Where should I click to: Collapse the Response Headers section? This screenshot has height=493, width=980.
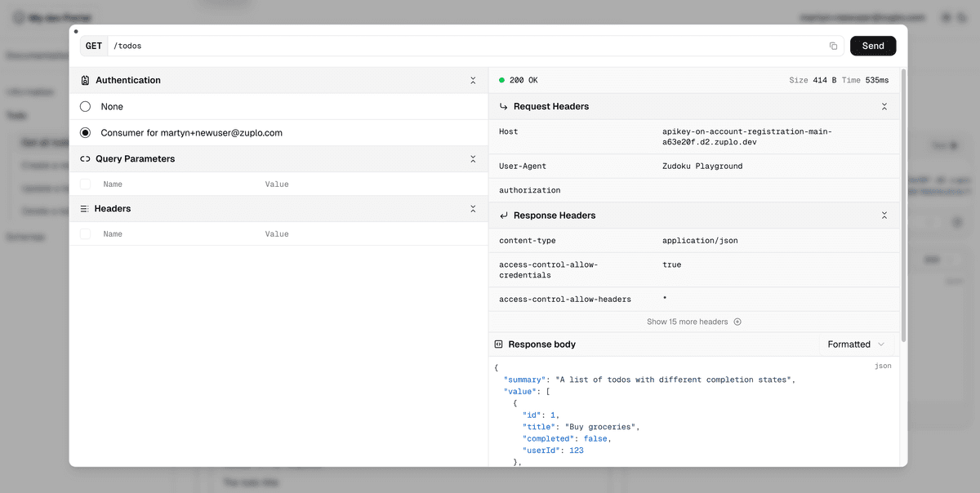[884, 215]
